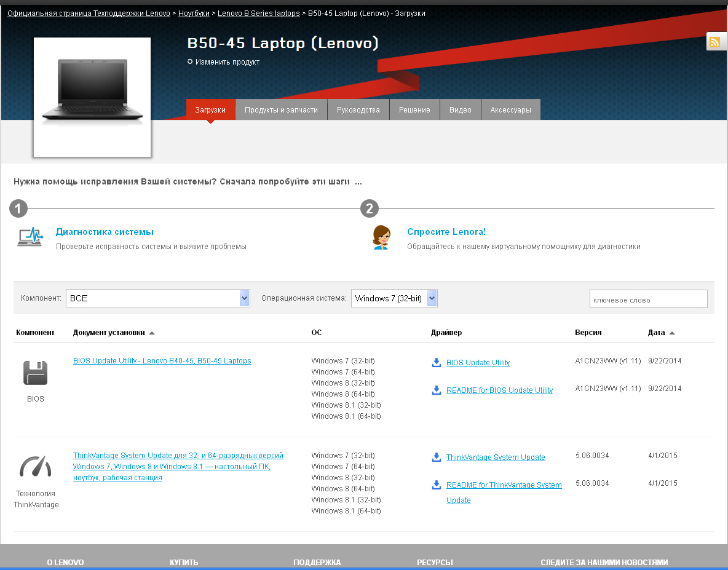728x570 pixels.
Task: Click the system diagnostics laptop icon
Action: tap(30, 237)
